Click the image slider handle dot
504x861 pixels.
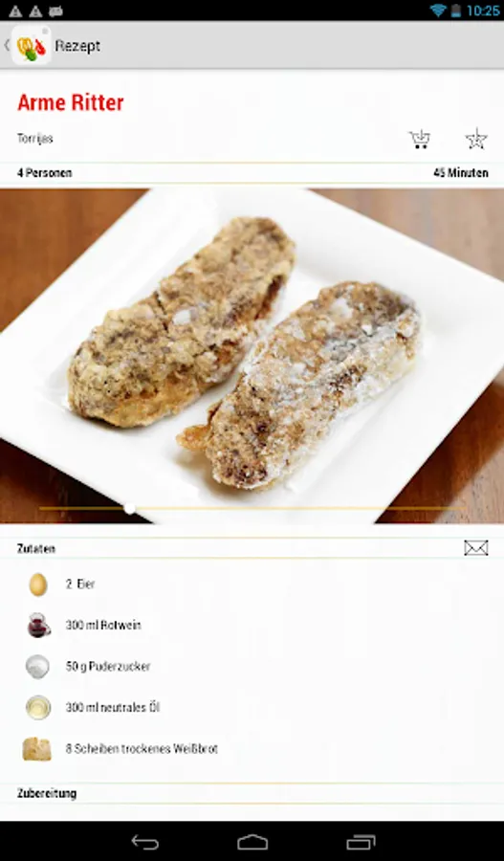tap(129, 509)
